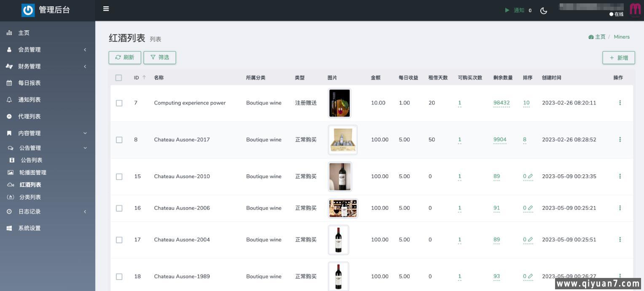Open actions menu for Chateau Ausone-2017 row
This screenshot has width=644, height=291.
coord(620,139)
